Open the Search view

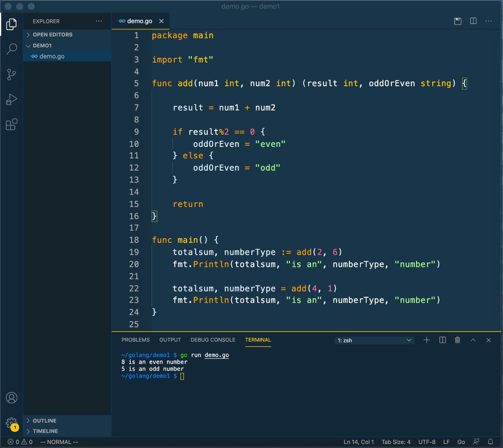click(x=11, y=49)
